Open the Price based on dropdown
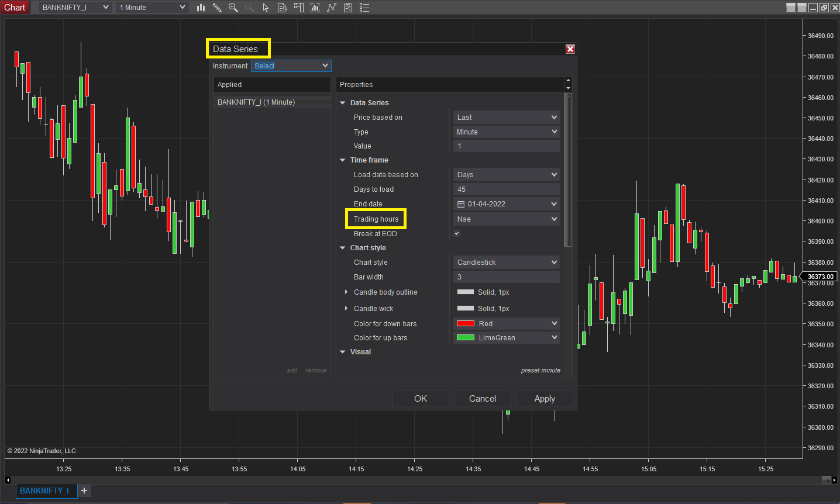Viewport: 840px width, 504px height. click(507, 118)
